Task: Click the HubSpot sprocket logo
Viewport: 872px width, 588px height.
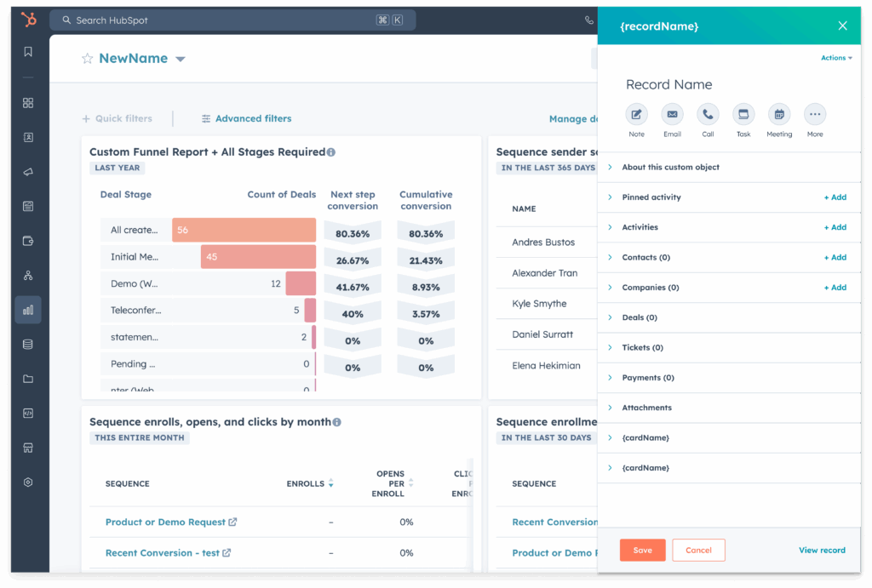Action: click(x=28, y=20)
